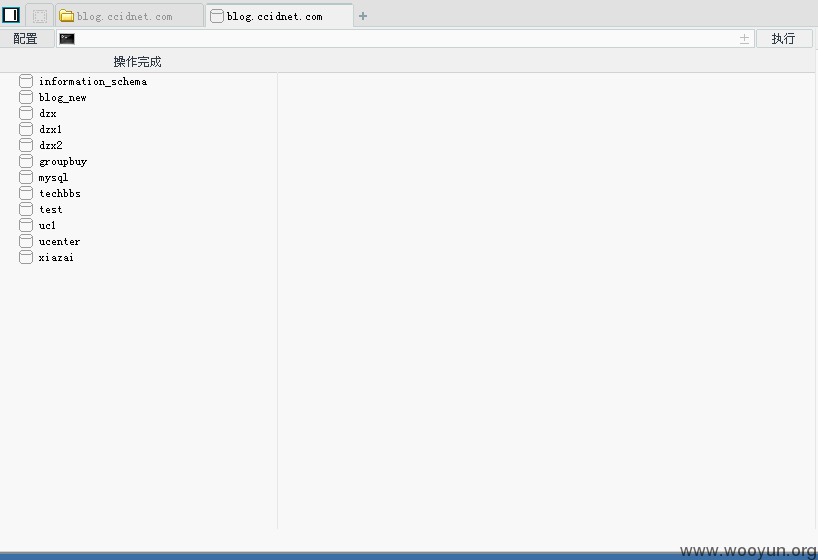Viewport: 818px width, 560px height.
Task: Click ucenter database icon
Action: [26, 241]
